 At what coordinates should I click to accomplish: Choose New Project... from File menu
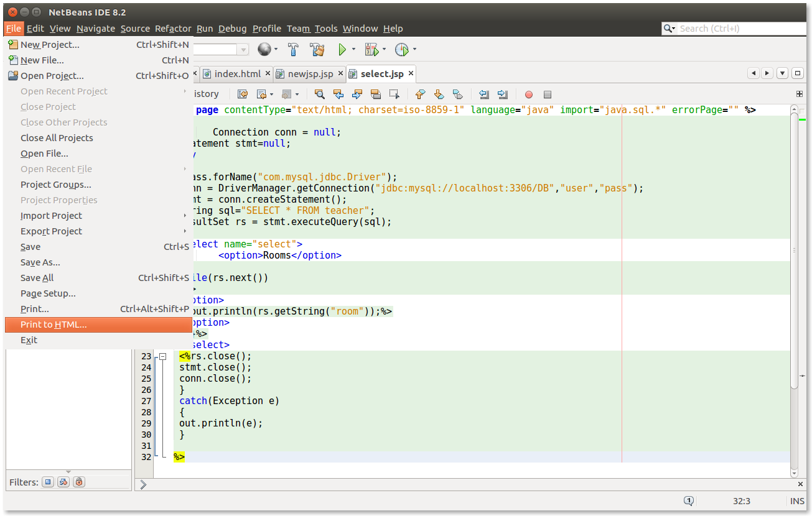(x=98, y=45)
